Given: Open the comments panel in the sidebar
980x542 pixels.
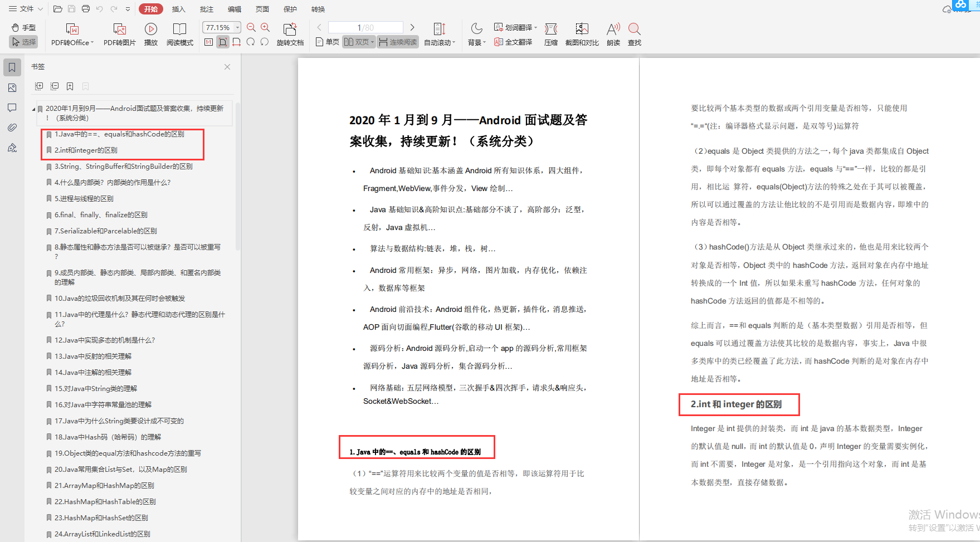Looking at the screenshot, I should pyautogui.click(x=12, y=108).
